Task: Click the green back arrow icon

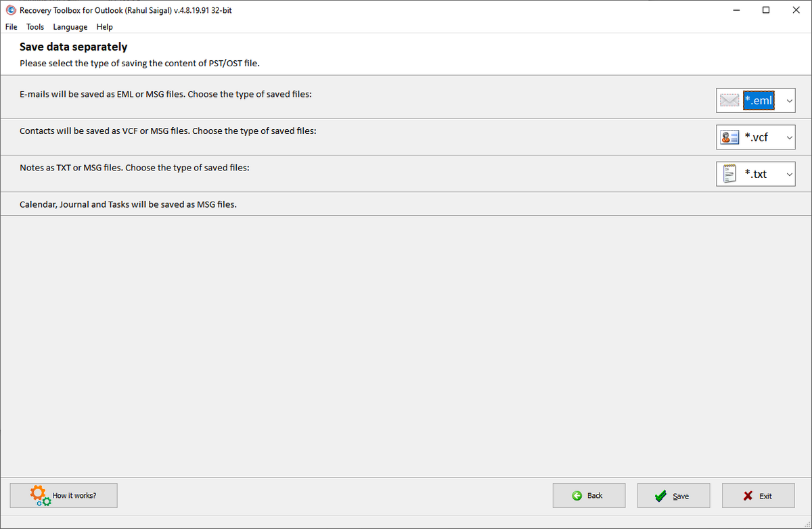Action: click(x=579, y=495)
